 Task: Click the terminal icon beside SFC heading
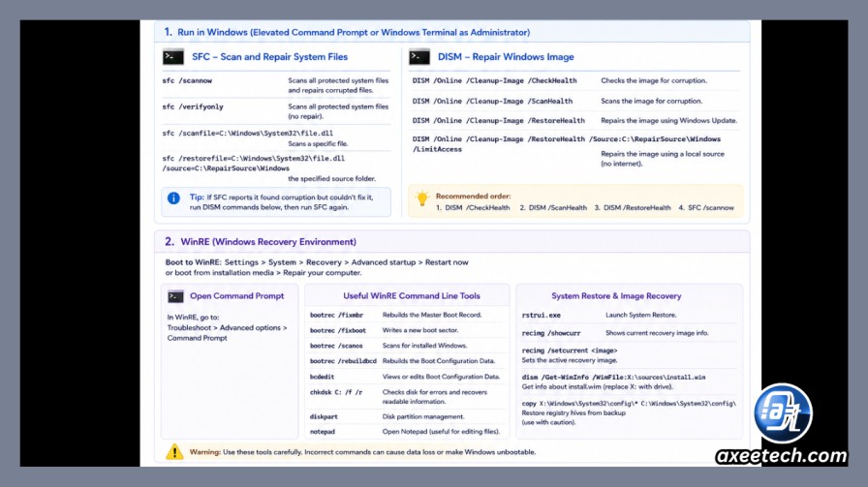[172, 57]
